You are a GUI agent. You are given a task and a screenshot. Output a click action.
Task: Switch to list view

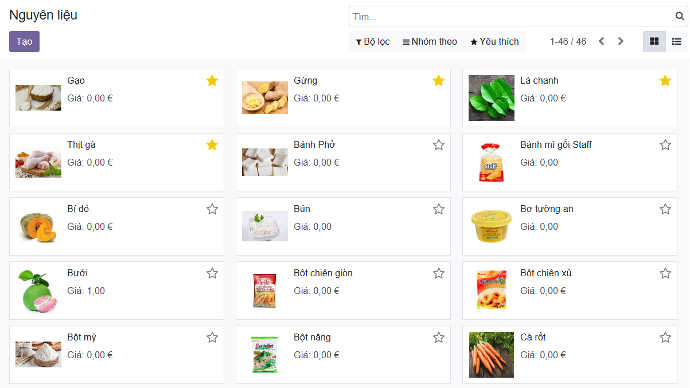[676, 41]
